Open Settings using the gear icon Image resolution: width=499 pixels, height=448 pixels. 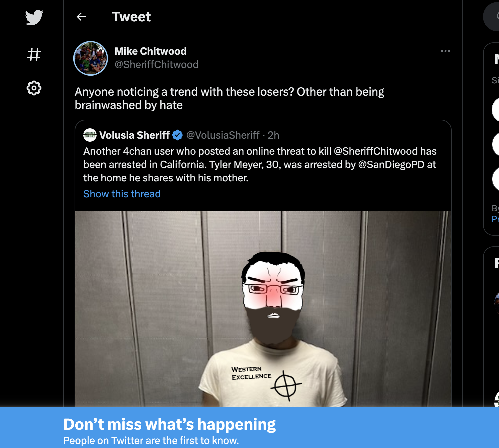34,88
